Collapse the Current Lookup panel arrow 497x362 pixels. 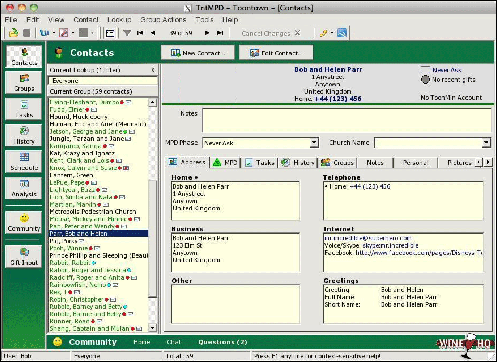pyautogui.click(x=153, y=70)
